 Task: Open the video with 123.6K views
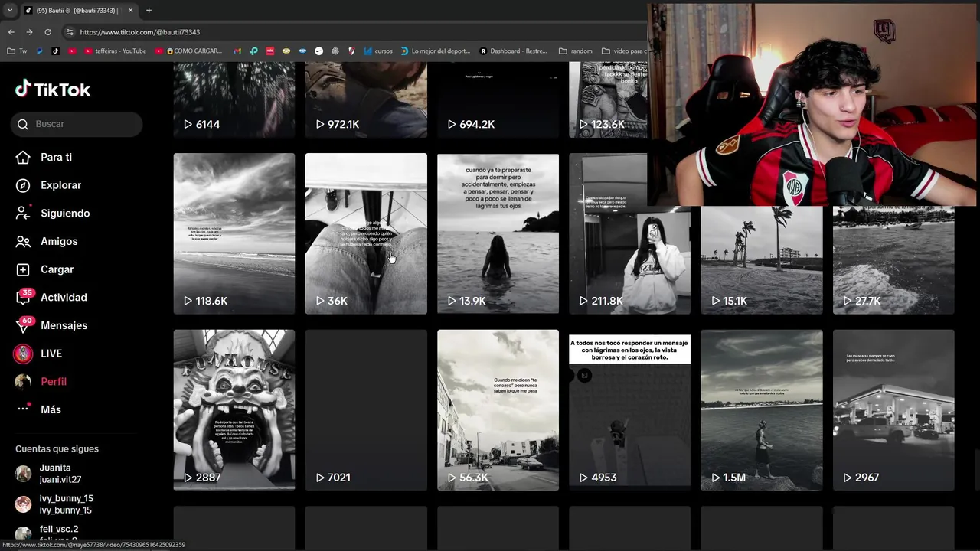(x=608, y=99)
